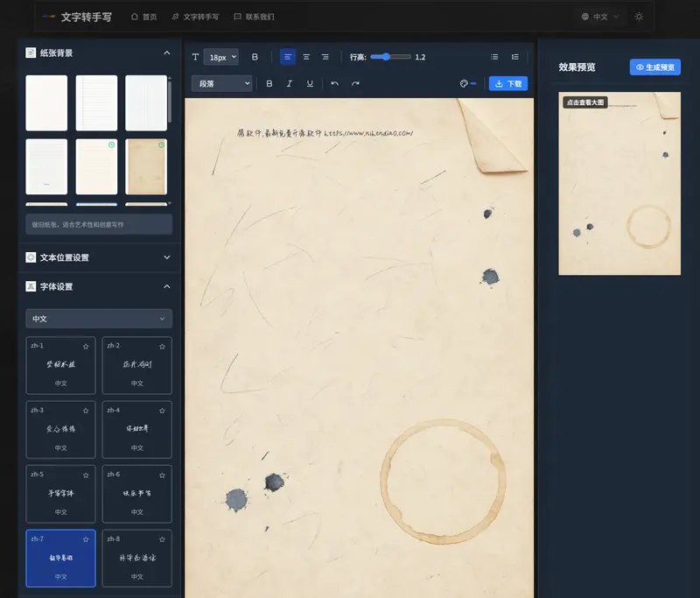Select the zh-8 handwriting font card

pos(137,558)
